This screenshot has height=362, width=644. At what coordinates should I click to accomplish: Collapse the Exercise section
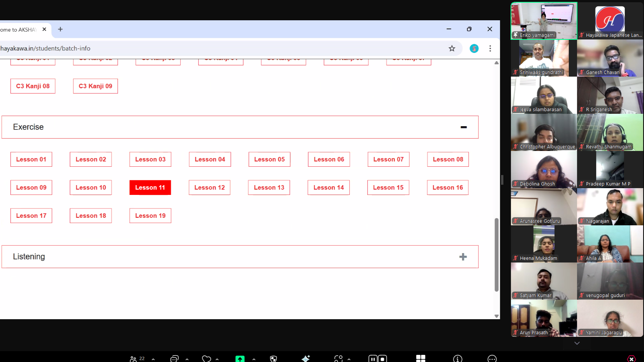coord(463,127)
